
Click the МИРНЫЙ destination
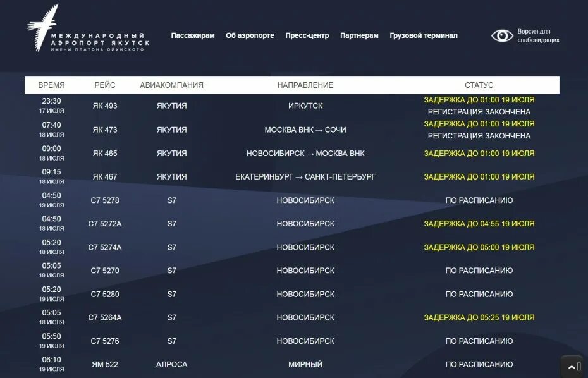coord(305,364)
